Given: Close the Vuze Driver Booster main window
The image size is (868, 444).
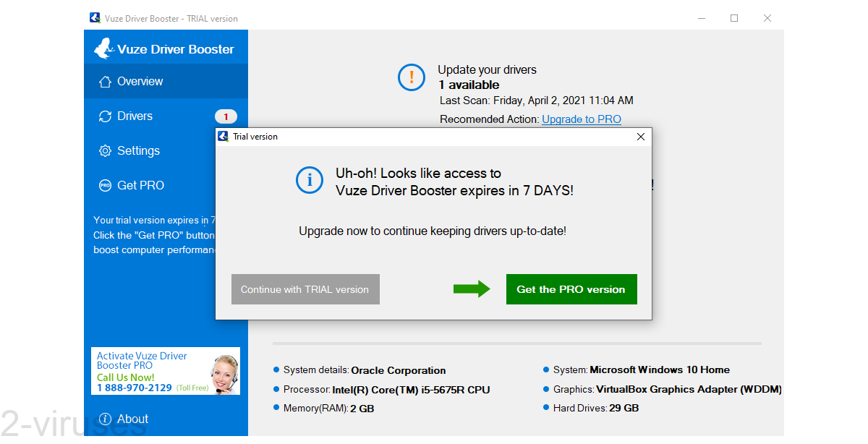Looking at the screenshot, I should click(767, 18).
